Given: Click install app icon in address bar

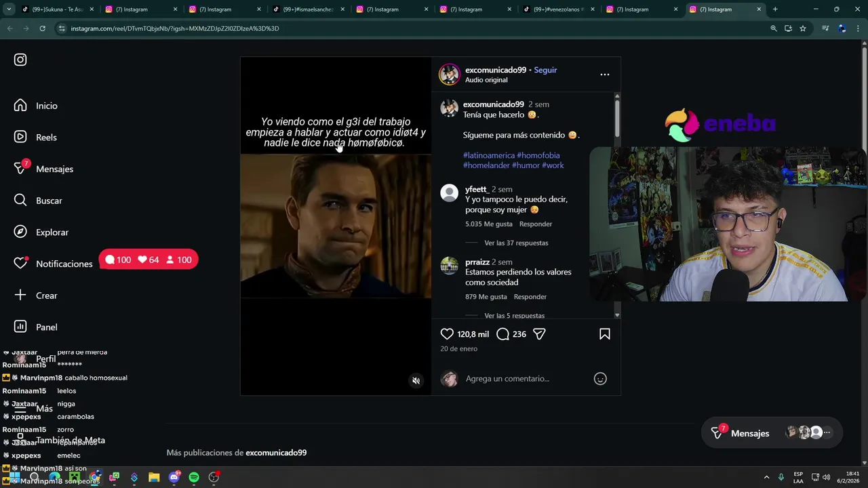Looking at the screenshot, I should [x=788, y=28].
